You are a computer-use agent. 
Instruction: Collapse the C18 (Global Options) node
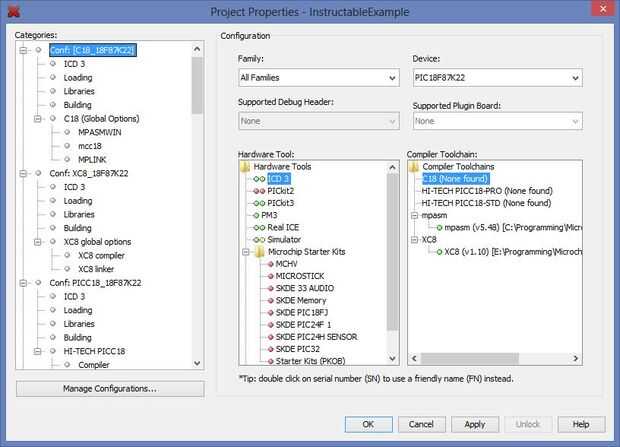pos(38,119)
